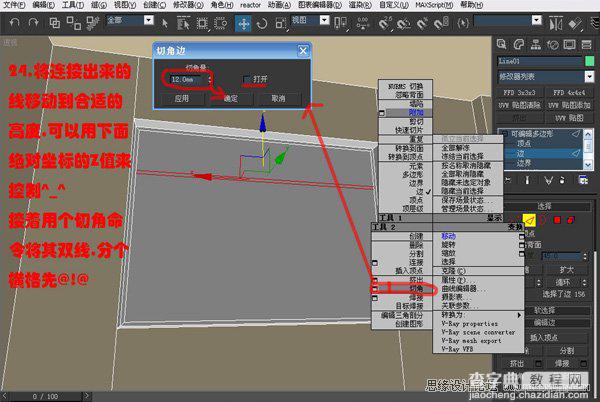Select 顶点 in the modifier stack
The image size is (600, 402).
click(523, 143)
